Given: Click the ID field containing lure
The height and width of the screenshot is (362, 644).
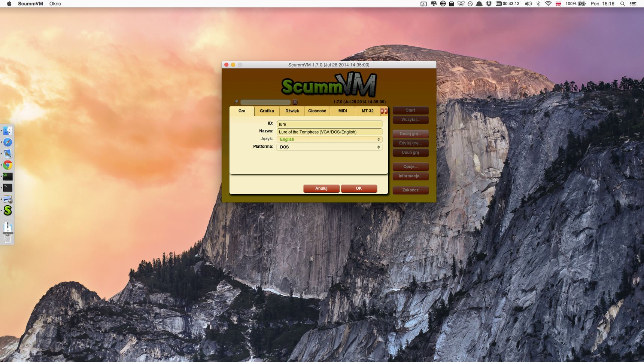Looking at the screenshot, I should 329,124.
